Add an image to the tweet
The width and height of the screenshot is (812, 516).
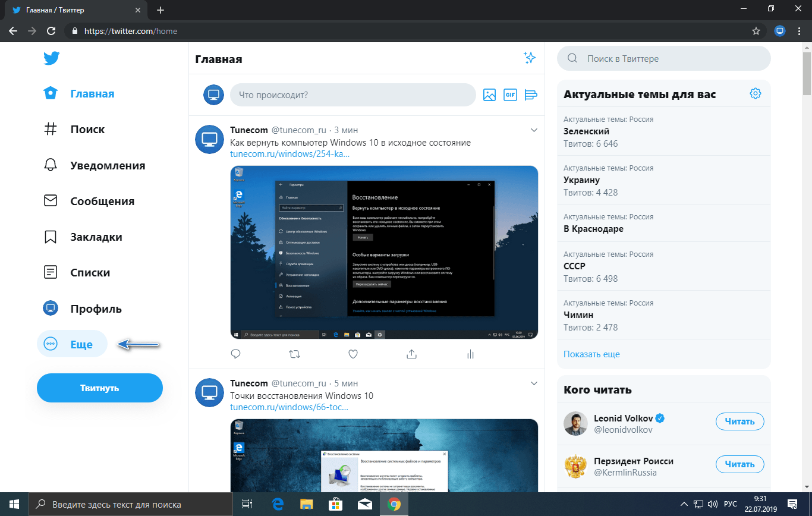489,95
